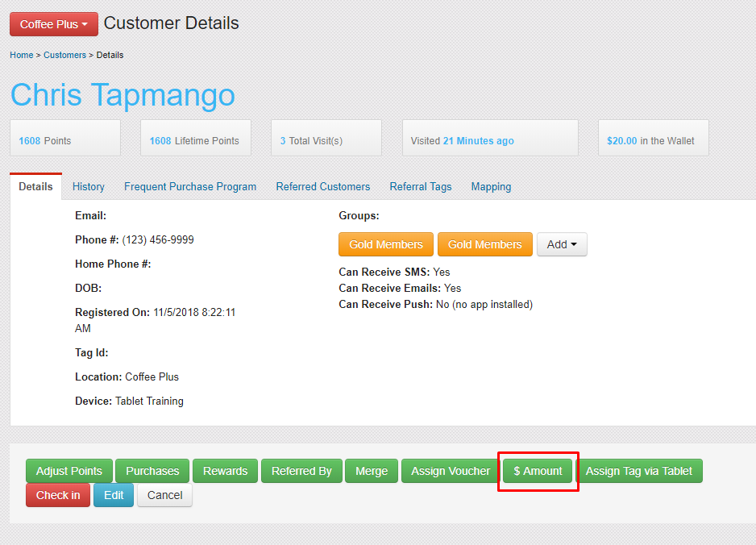
Task: Check in the customer
Action: 58,495
